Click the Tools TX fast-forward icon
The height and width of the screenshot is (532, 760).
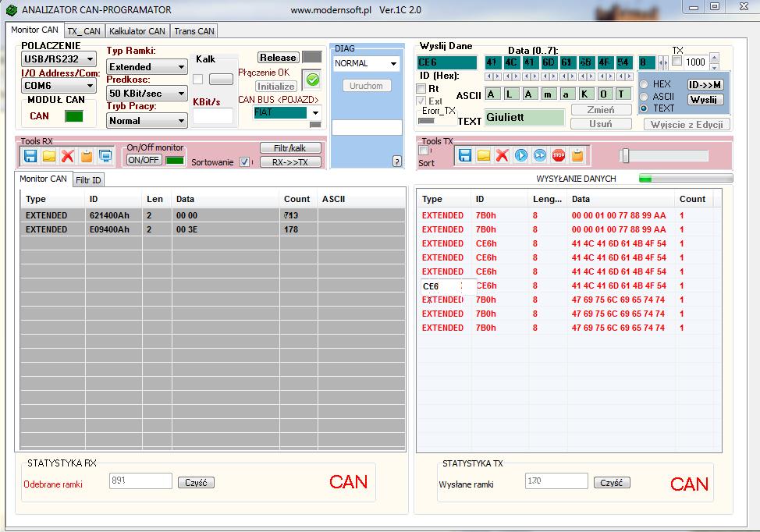click(539, 155)
